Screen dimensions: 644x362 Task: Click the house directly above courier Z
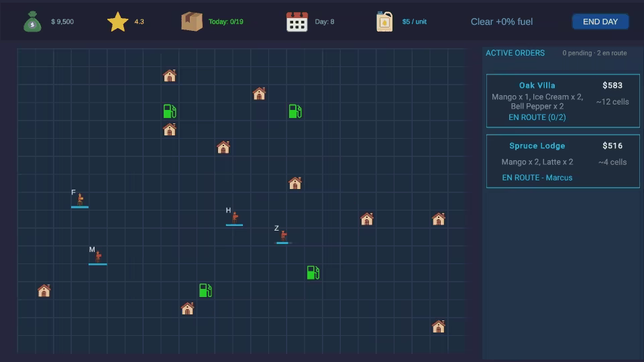point(295,183)
